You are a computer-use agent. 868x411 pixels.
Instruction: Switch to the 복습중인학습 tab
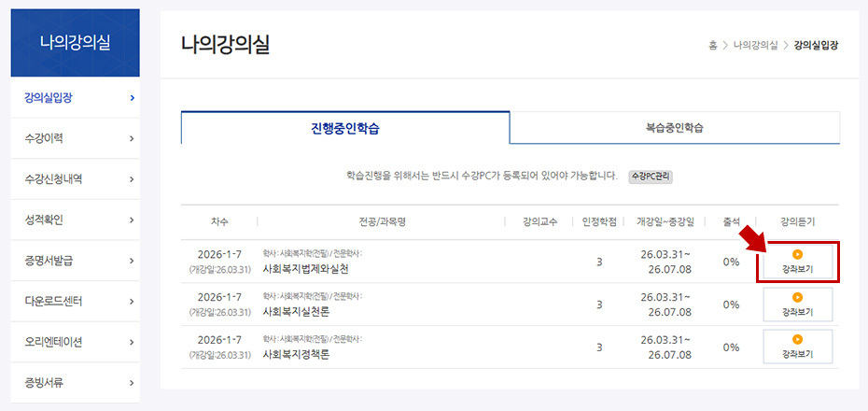[x=674, y=128]
